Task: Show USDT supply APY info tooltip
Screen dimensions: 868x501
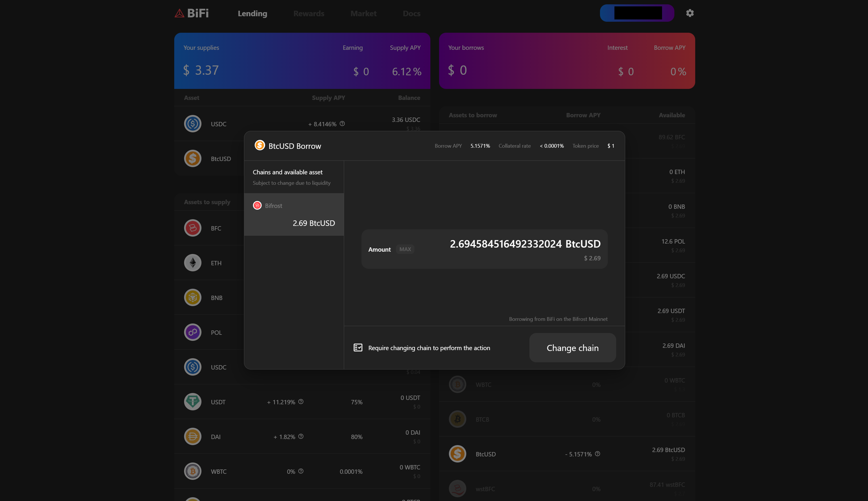Action: pyautogui.click(x=301, y=402)
